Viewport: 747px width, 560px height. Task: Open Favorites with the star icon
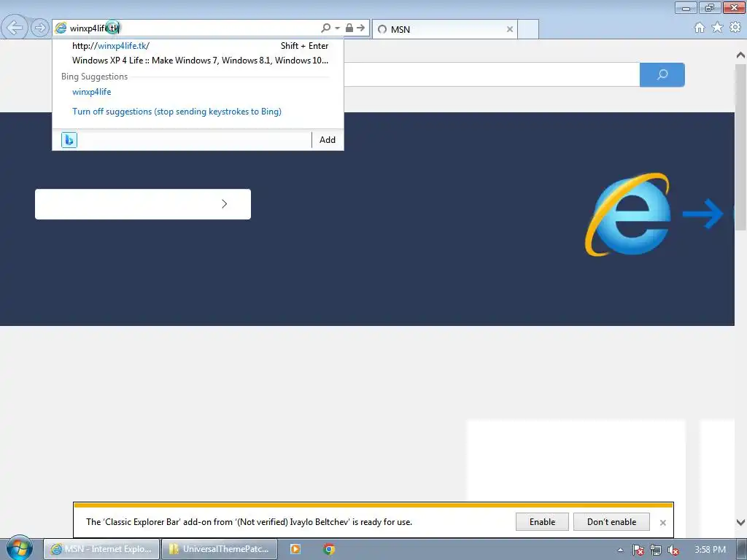click(717, 28)
